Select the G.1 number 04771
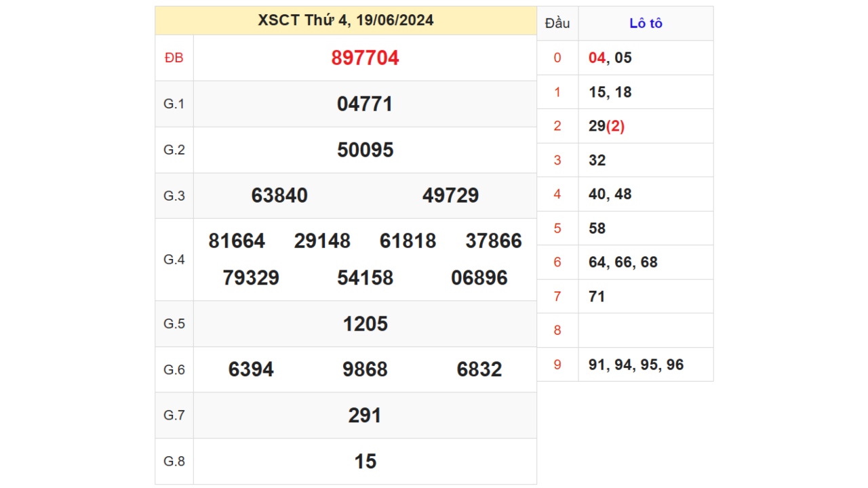Screen dimensions: 868x488 click(x=365, y=104)
